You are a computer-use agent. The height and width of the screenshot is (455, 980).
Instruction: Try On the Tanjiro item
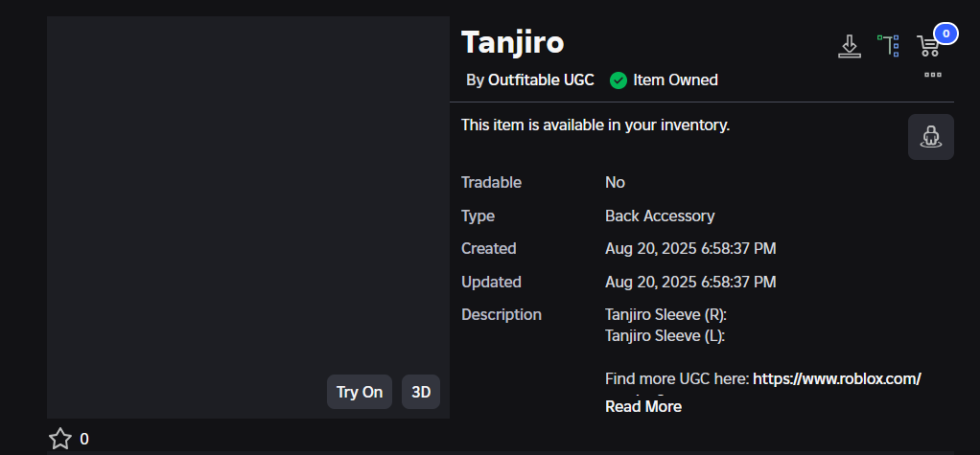tap(360, 392)
